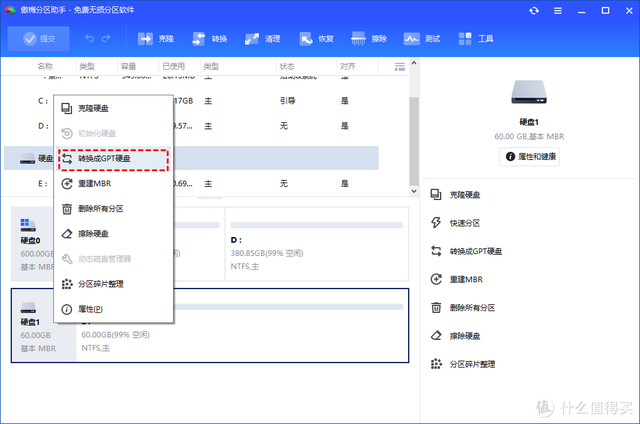
Task: Open the 测试 test tool in toolbar
Action: pyautogui.click(x=422, y=39)
